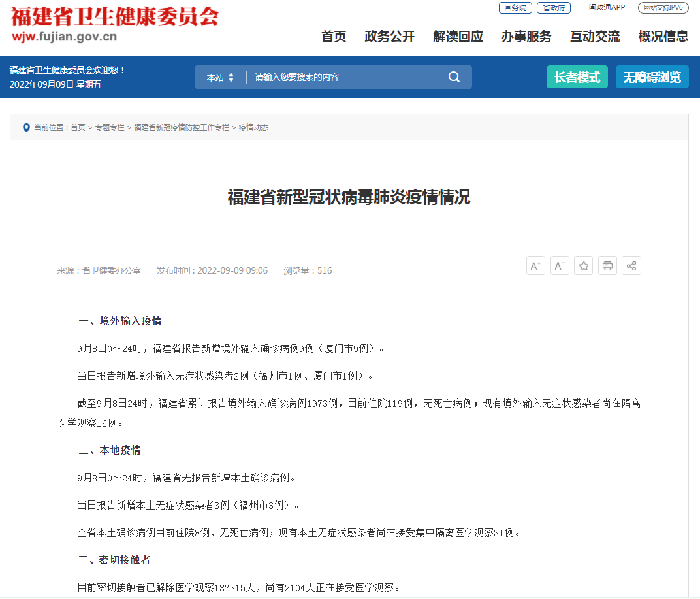This screenshot has height=599, width=700.
Task: Open the 互动交流 menu
Action: click(594, 37)
